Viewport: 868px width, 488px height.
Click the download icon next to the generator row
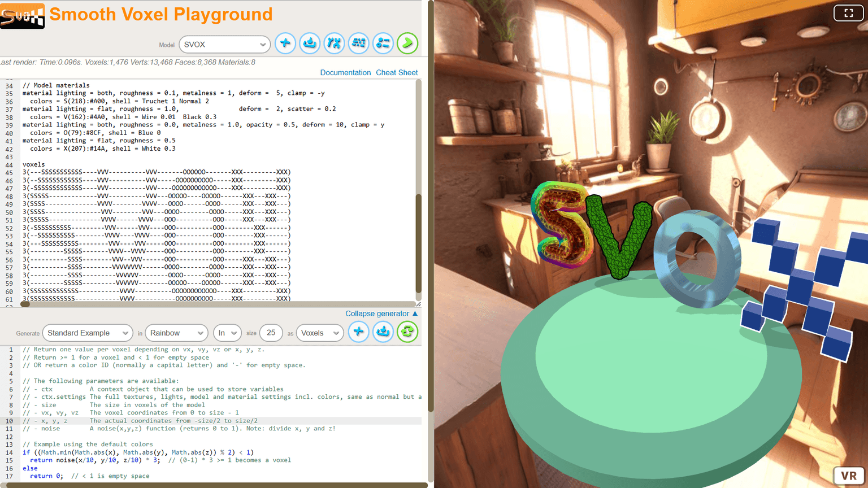383,332
